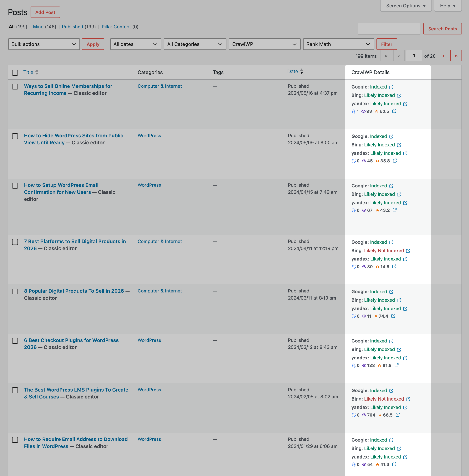Check The Best WordPress LMS Plugins post
This screenshot has width=469, height=476.
click(15, 390)
